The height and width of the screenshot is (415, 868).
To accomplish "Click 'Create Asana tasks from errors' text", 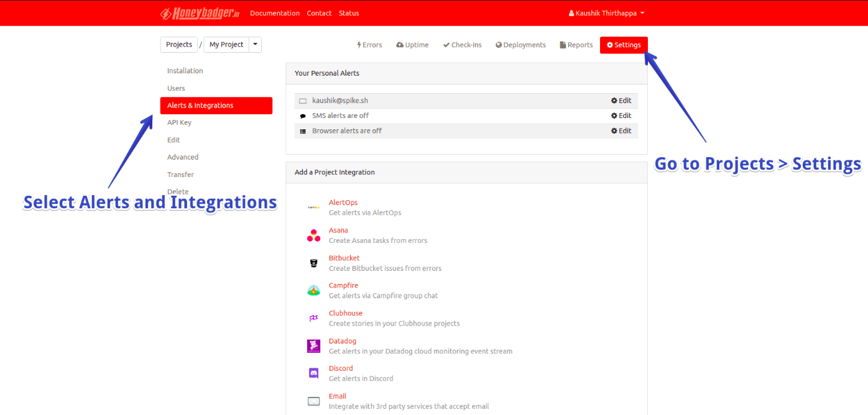I will click(378, 240).
